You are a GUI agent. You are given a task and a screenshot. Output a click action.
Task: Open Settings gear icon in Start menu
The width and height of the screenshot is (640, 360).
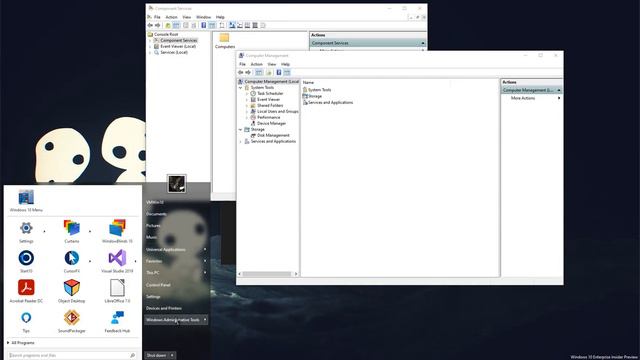click(x=26, y=228)
